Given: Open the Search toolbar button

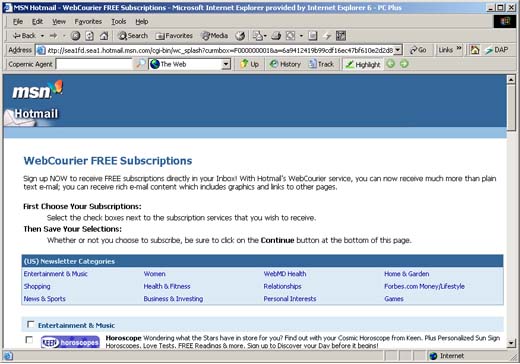Looking at the screenshot, I should [133, 36].
